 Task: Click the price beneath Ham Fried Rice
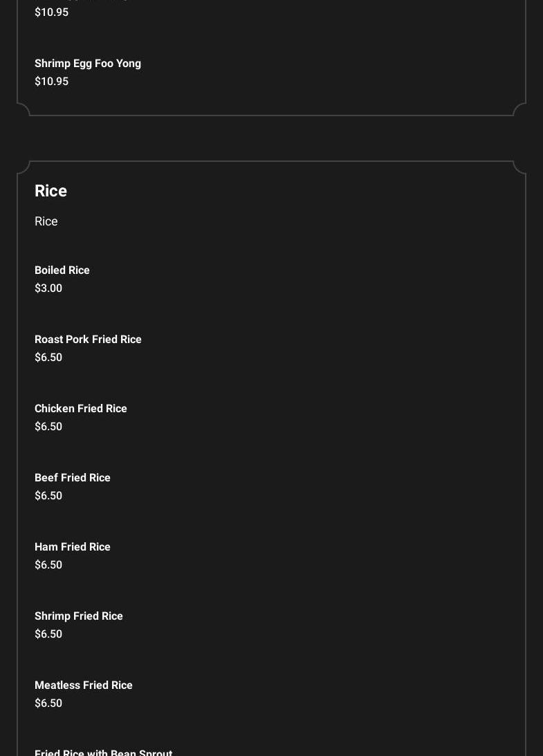click(x=48, y=565)
